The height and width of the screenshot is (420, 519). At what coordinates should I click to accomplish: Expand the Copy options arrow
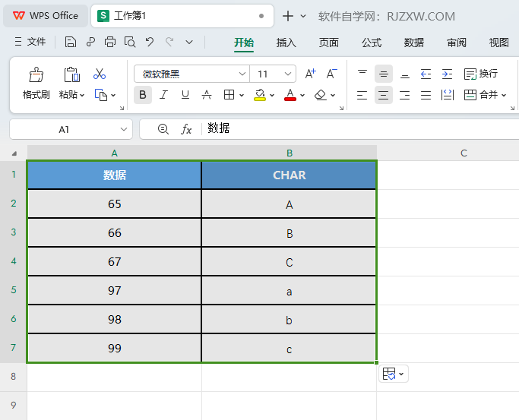click(113, 96)
